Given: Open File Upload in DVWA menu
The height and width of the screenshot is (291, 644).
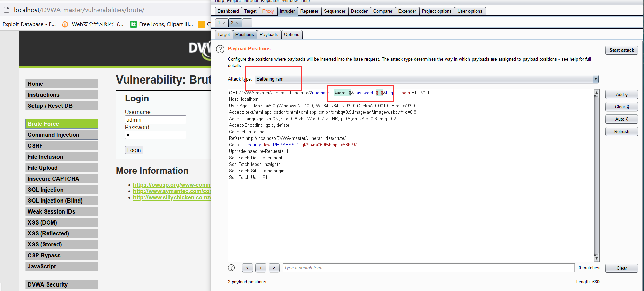Looking at the screenshot, I should [x=62, y=168].
